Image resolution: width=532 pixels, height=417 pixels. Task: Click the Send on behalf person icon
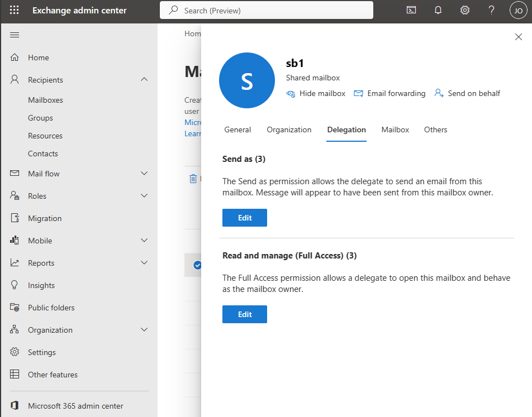point(439,93)
